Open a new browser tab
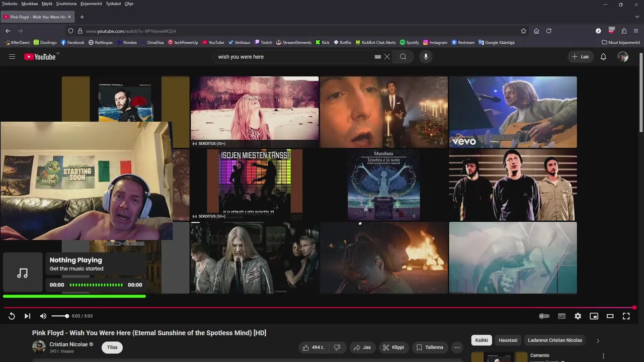 click(x=82, y=17)
